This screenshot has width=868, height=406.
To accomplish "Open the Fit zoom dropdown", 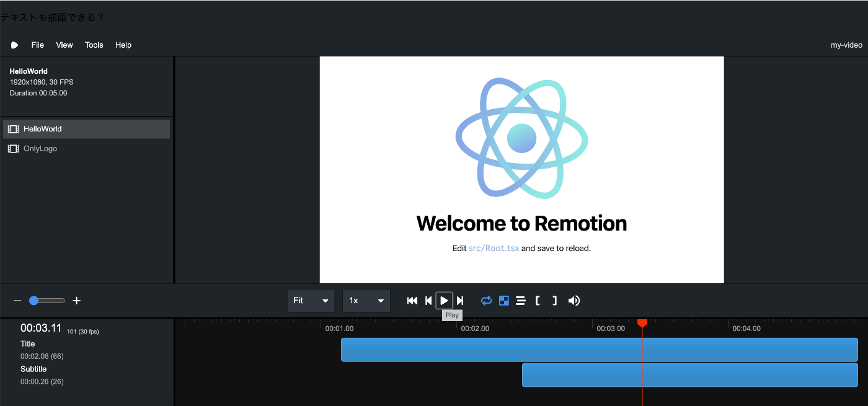I will click(311, 301).
